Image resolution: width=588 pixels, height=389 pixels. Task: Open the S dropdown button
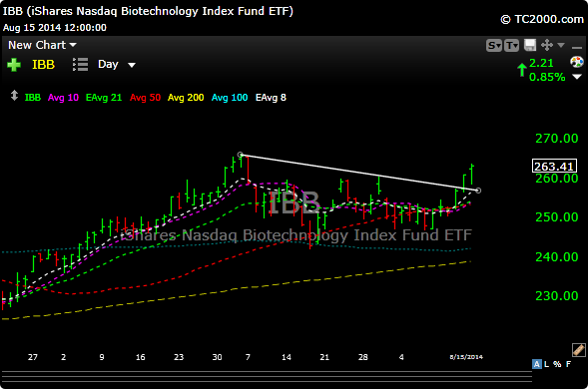494,46
